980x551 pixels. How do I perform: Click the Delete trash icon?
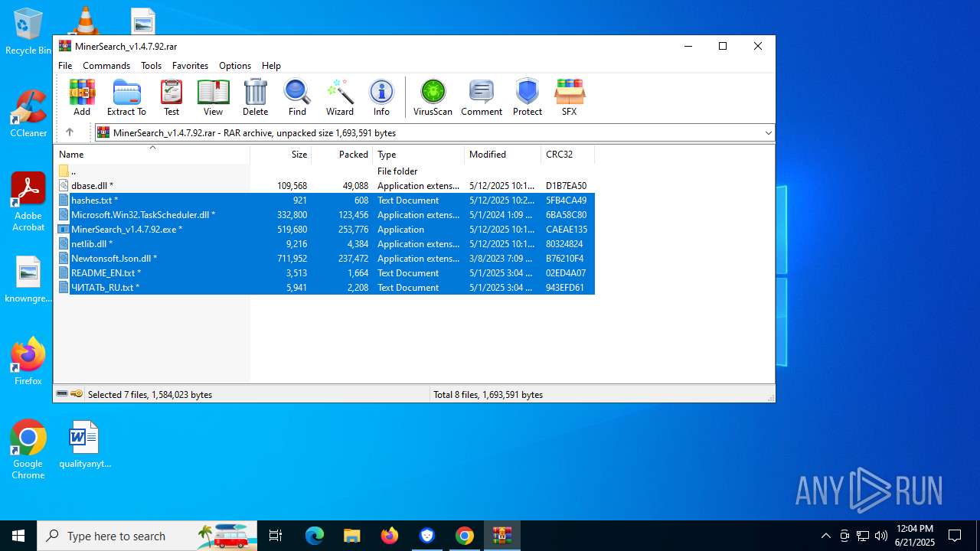click(x=255, y=97)
